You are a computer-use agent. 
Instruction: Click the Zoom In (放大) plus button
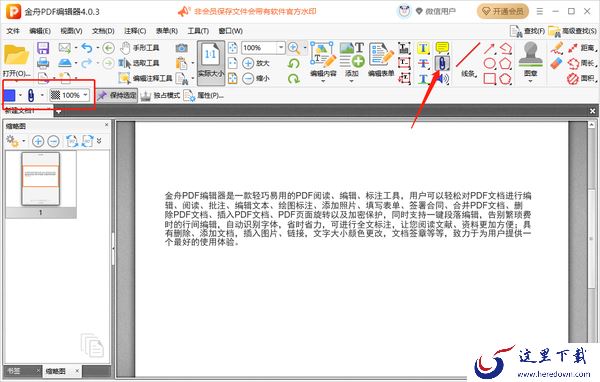tap(256, 63)
